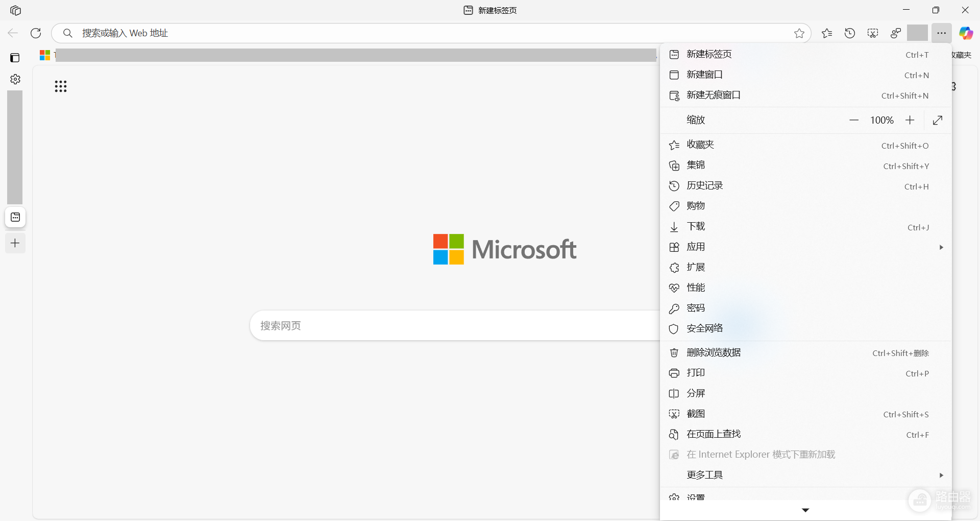Open the favorites list toolbar icon
980x521 pixels.
pyautogui.click(x=827, y=33)
